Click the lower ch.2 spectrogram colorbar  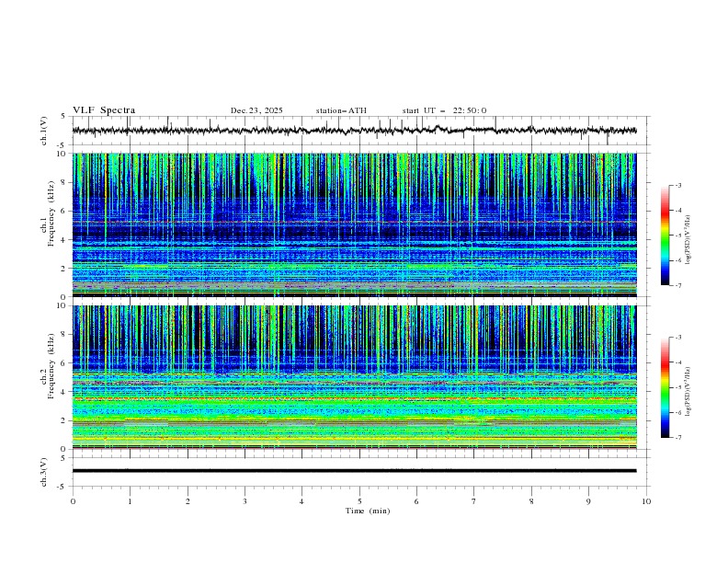point(665,387)
